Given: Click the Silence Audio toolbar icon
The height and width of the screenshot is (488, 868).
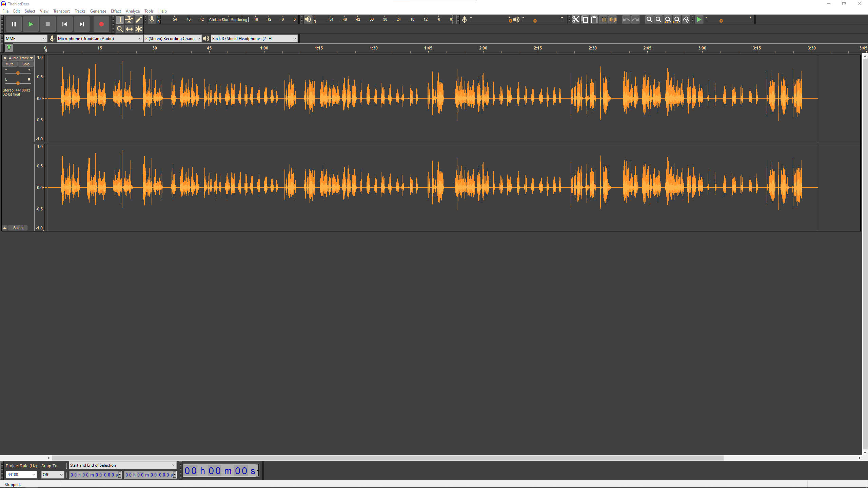Looking at the screenshot, I should point(613,20).
